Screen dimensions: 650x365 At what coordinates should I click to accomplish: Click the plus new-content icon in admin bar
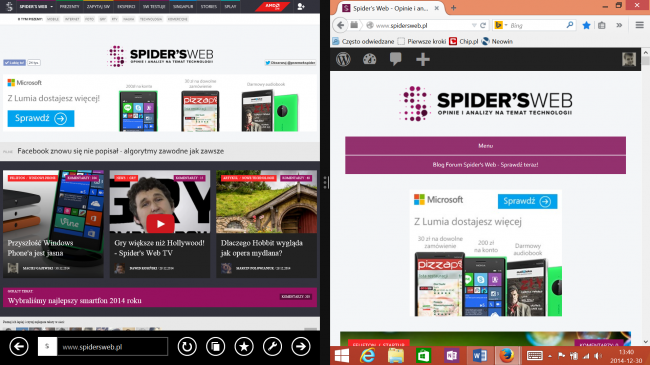point(422,59)
